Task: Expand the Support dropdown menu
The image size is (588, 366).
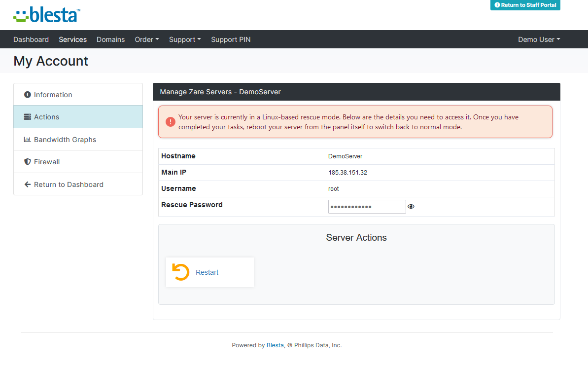Action: [x=185, y=39]
